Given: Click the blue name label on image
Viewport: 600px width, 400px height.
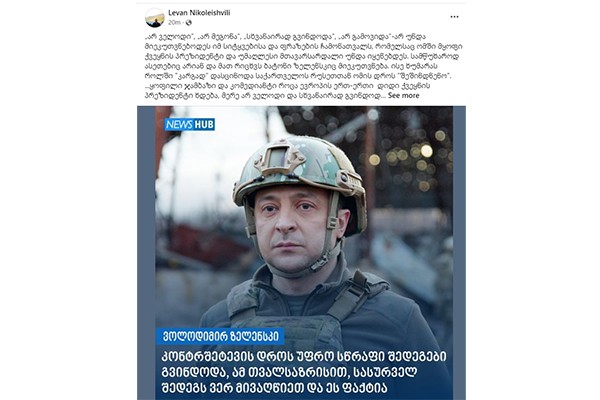Looking at the screenshot, I should [220, 336].
